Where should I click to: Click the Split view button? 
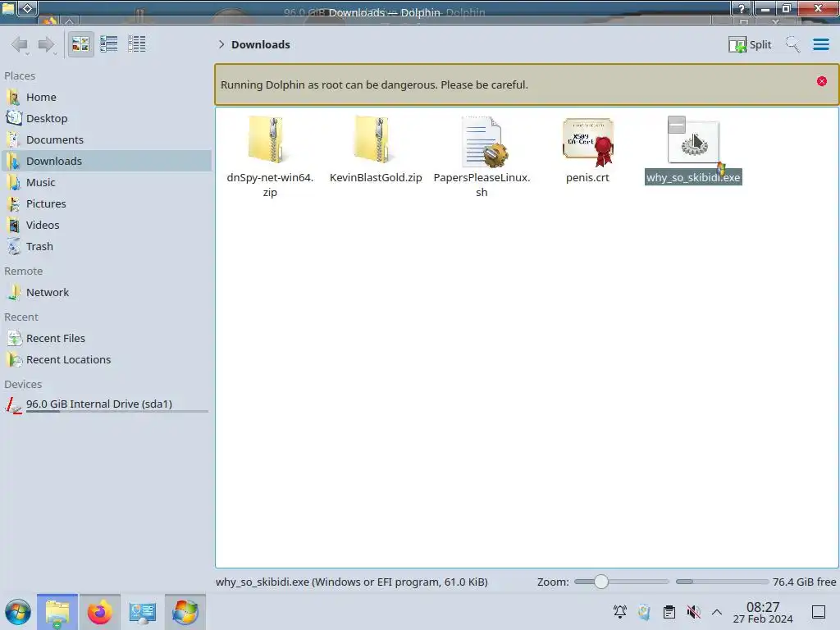pos(750,44)
